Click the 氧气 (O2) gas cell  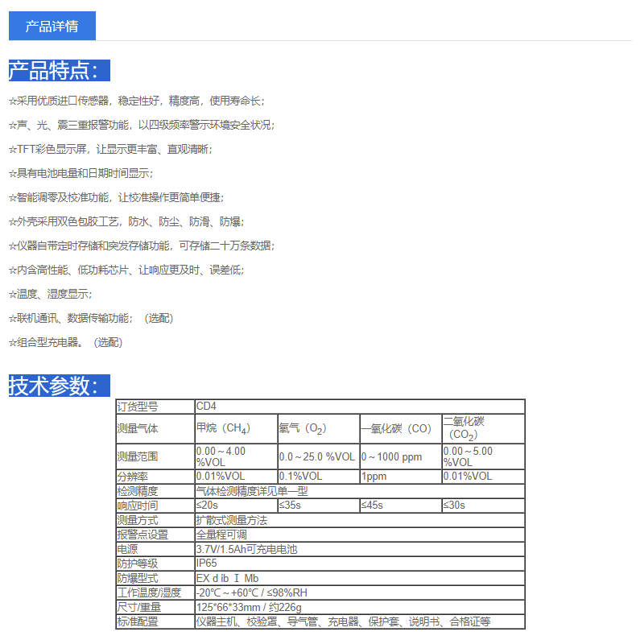pyautogui.click(x=303, y=428)
